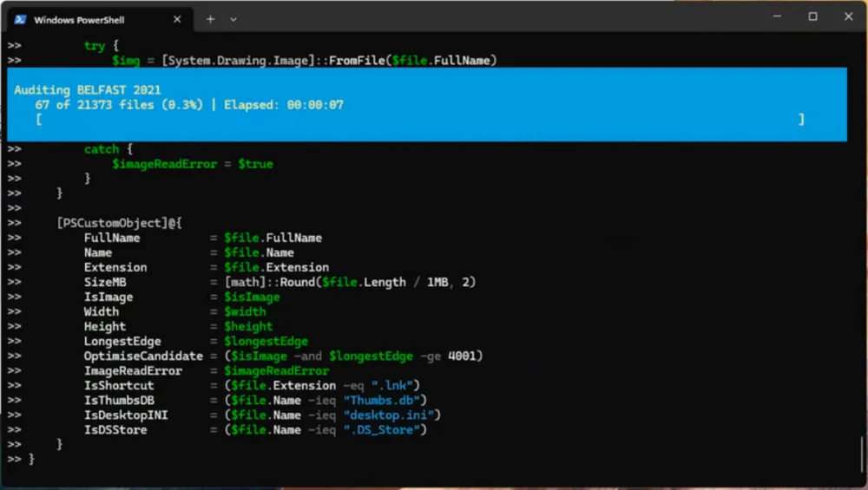868x490 pixels.
Task: Click the '"Thumbs.db"' string
Action: [x=381, y=400]
